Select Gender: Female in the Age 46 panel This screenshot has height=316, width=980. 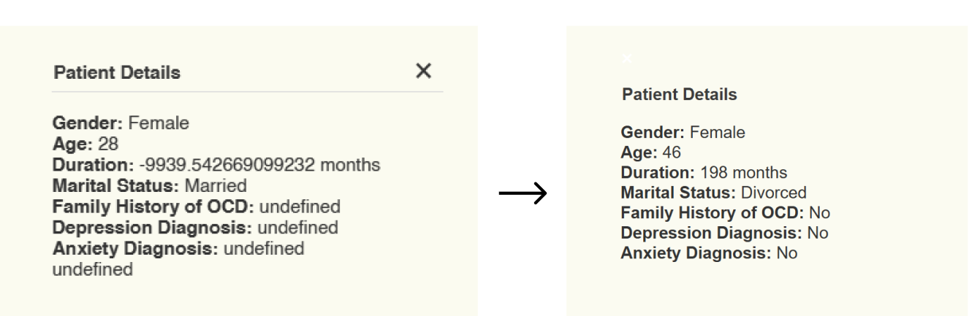[x=683, y=133]
